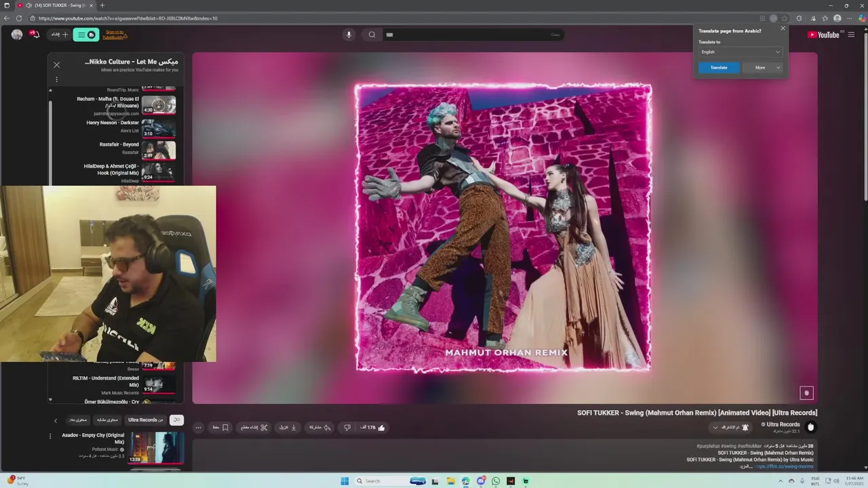Viewport: 868px width, 488px height.
Task: Click the YouTube search magnifier button
Action: coord(372,35)
